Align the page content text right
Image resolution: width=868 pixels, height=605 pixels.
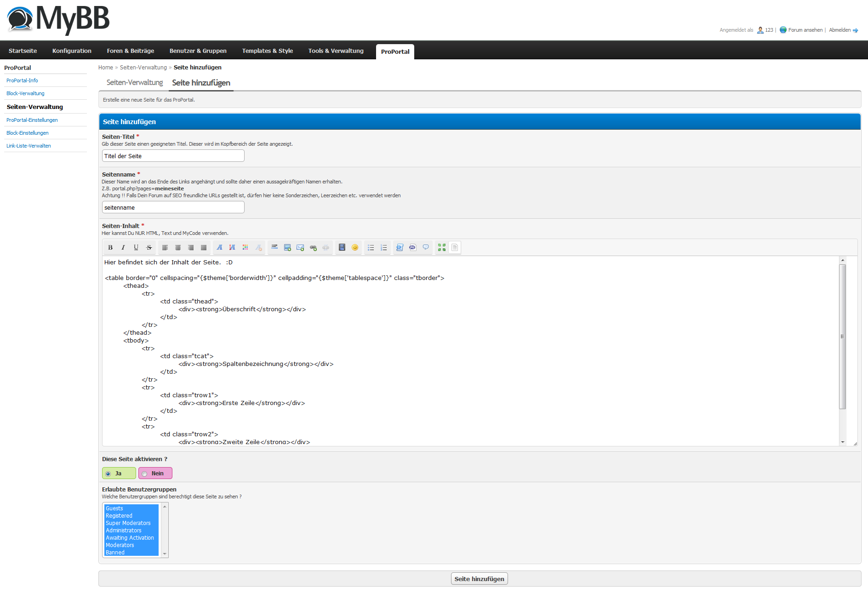191,247
